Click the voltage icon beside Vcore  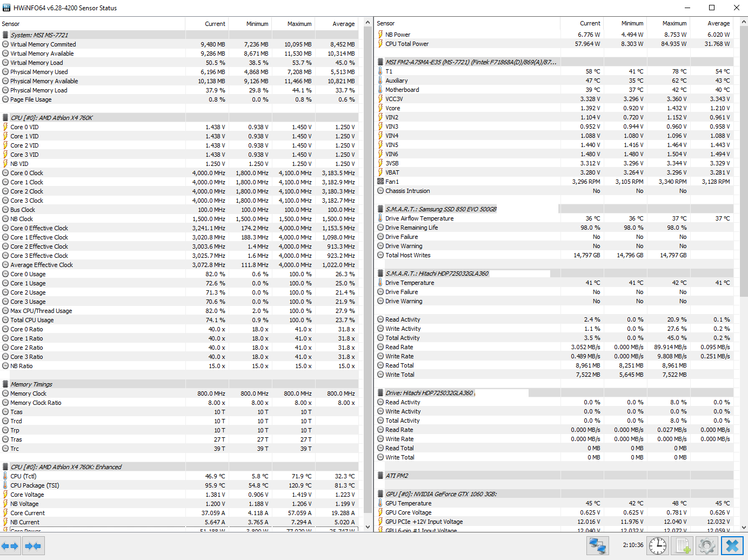point(380,108)
